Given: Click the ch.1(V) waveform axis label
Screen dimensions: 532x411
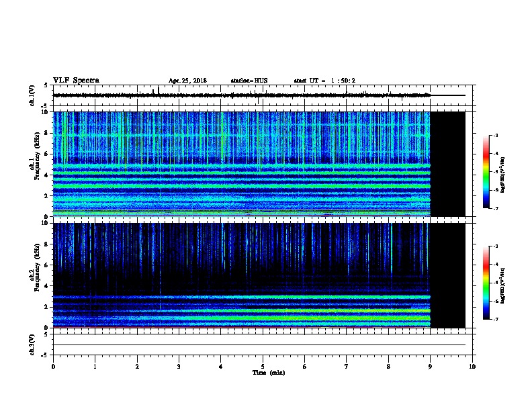Looking at the screenshot, I should [x=32, y=95].
